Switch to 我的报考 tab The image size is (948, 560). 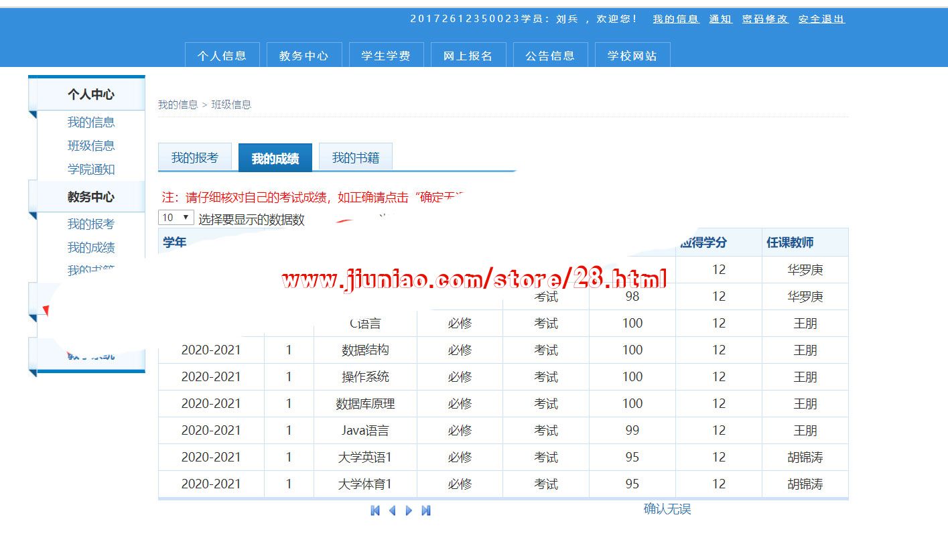tap(194, 158)
